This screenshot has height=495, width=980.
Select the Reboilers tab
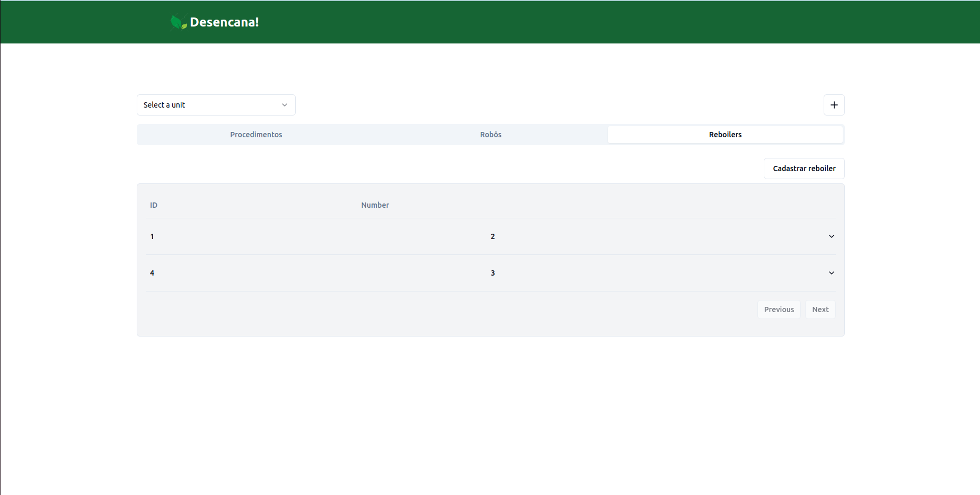tap(725, 135)
